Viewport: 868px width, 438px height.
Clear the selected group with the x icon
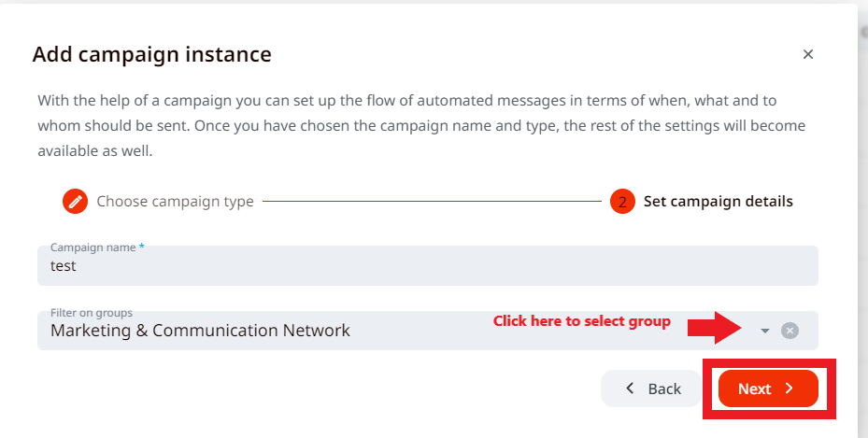coord(790,331)
